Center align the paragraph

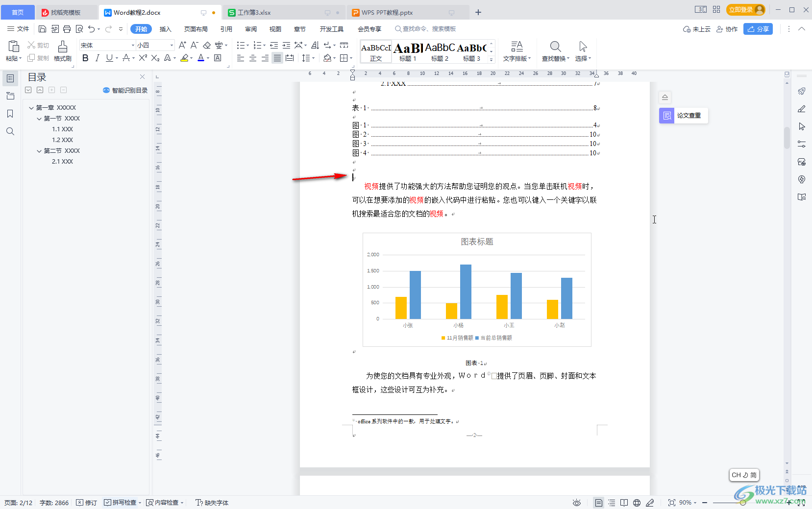[x=253, y=58]
